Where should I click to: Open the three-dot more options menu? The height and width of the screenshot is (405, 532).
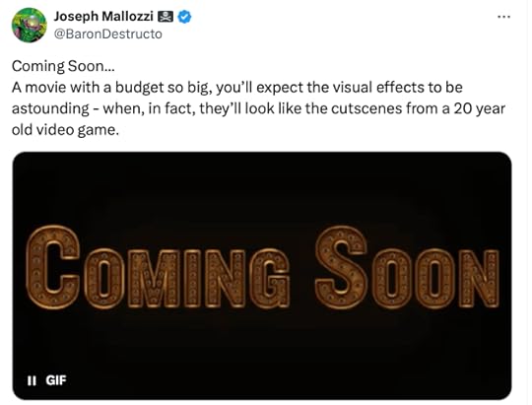pos(503,17)
